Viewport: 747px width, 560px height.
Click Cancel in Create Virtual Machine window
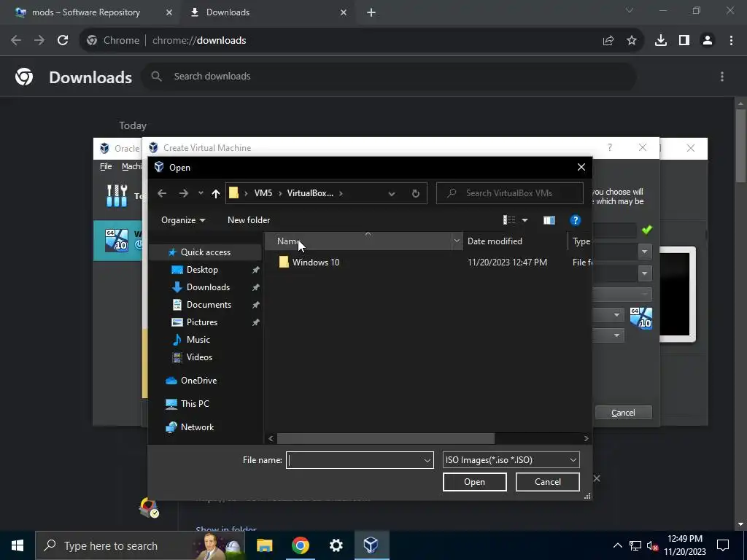[623, 413]
